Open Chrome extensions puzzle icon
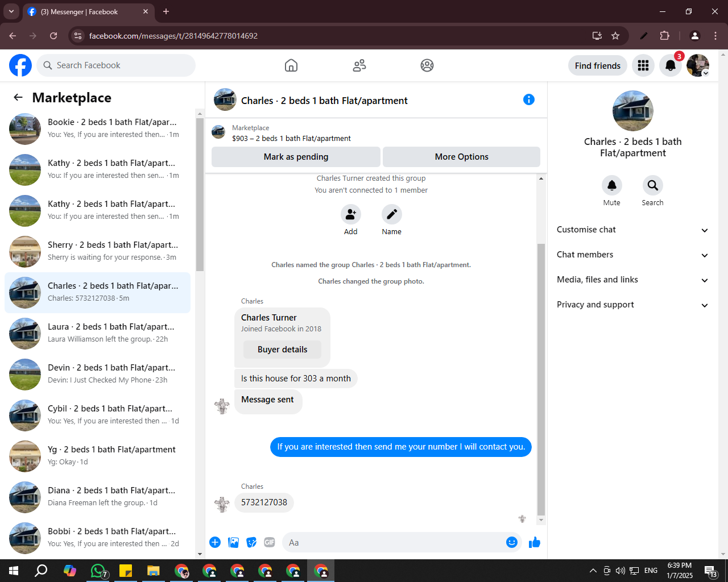728x582 pixels. pyautogui.click(x=664, y=36)
